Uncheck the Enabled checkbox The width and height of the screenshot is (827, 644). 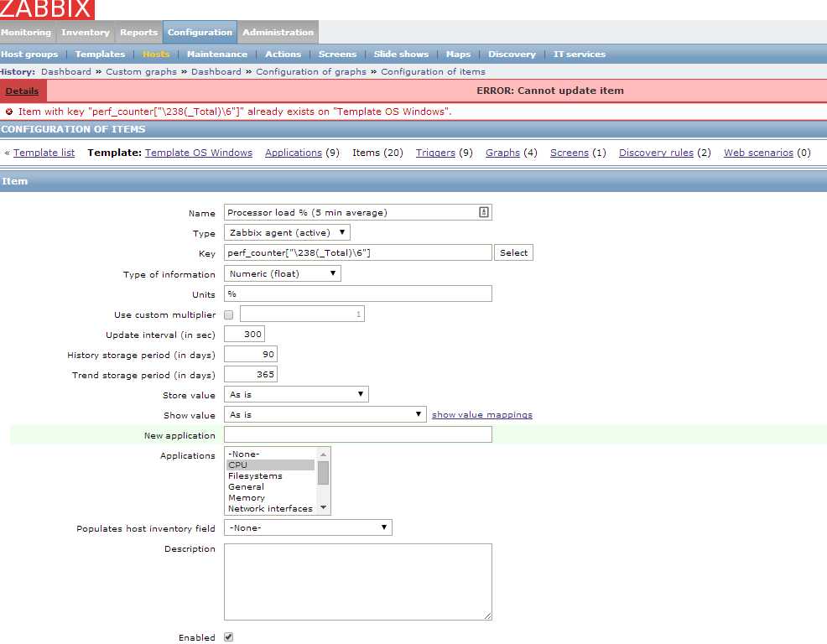(229, 637)
